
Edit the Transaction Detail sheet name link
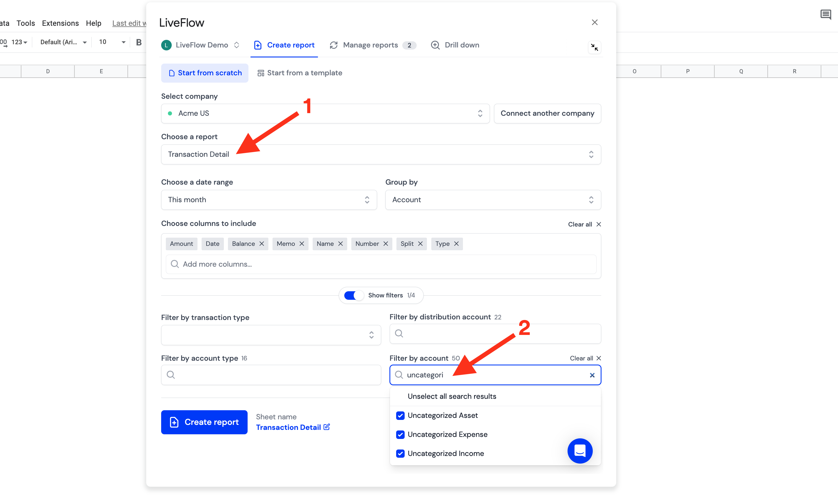288,428
